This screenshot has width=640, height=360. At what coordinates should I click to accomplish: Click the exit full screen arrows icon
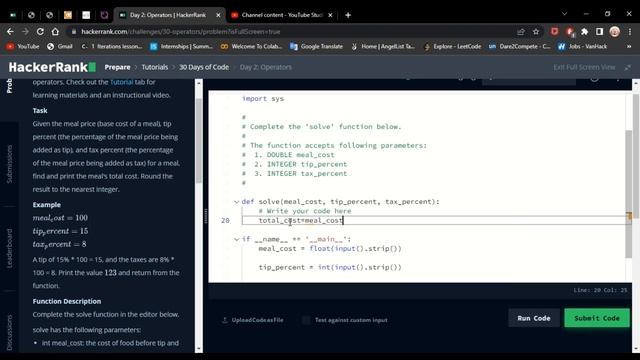(627, 67)
